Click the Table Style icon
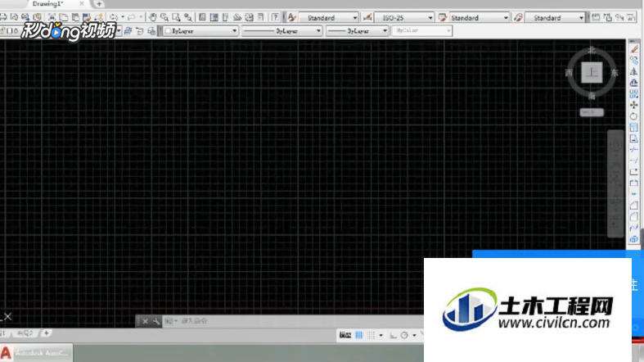This screenshot has width=644, height=362. (x=443, y=17)
